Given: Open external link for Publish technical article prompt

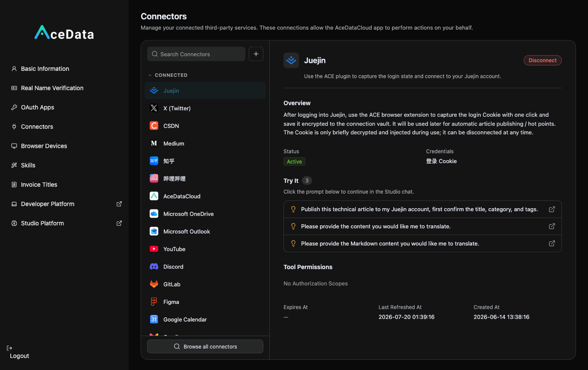Looking at the screenshot, I should tap(552, 209).
